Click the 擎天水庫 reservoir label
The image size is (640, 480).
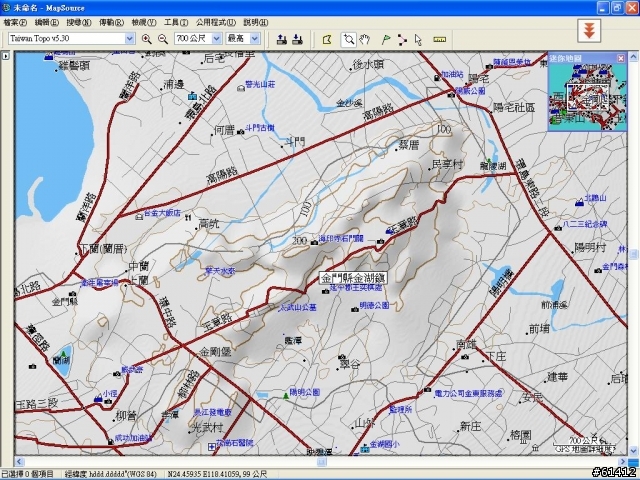coord(220,271)
